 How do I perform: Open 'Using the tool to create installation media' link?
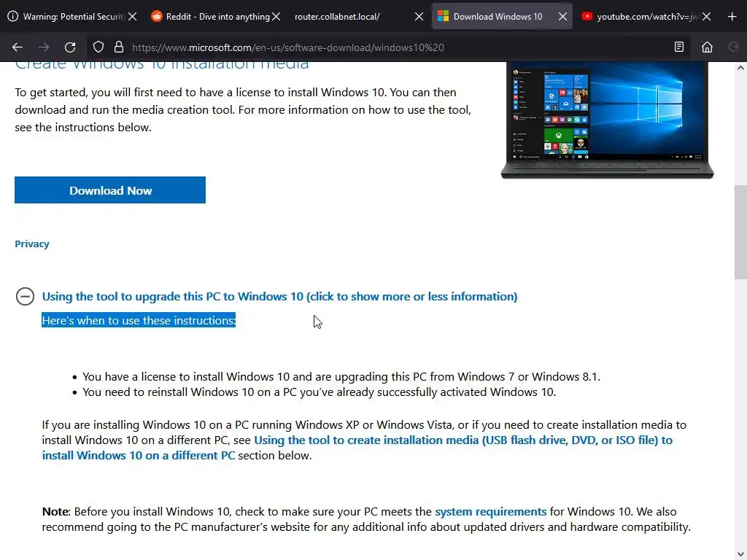click(x=357, y=448)
